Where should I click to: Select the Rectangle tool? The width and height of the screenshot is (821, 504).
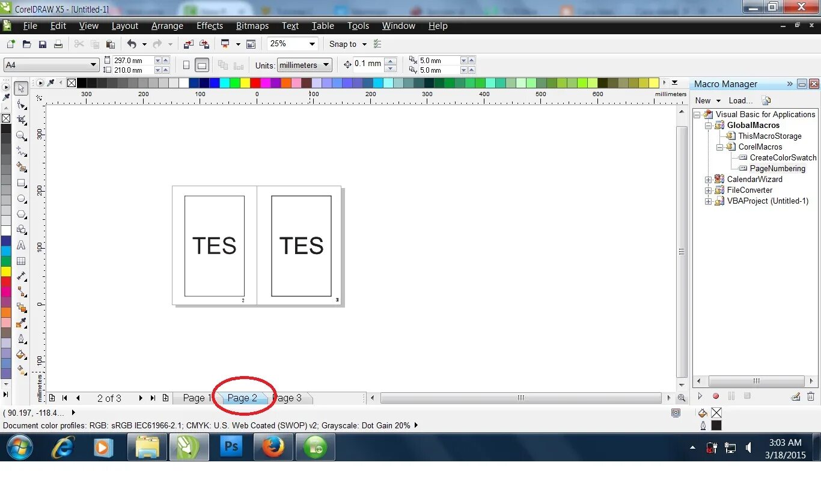pyautogui.click(x=21, y=183)
